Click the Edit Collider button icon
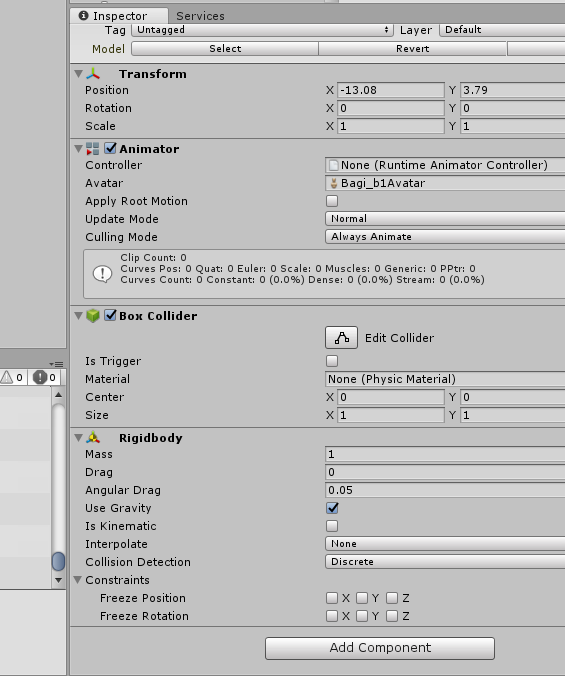This screenshot has width=565, height=676. pos(341,338)
